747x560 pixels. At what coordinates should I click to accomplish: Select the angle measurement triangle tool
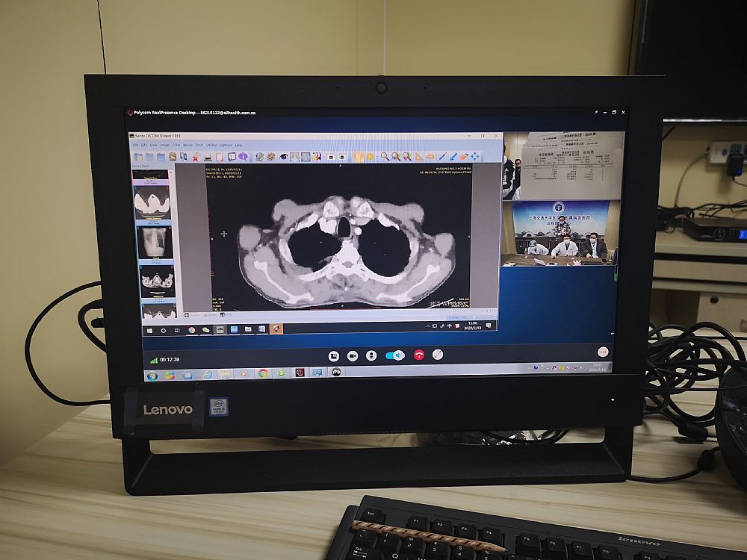(419, 156)
